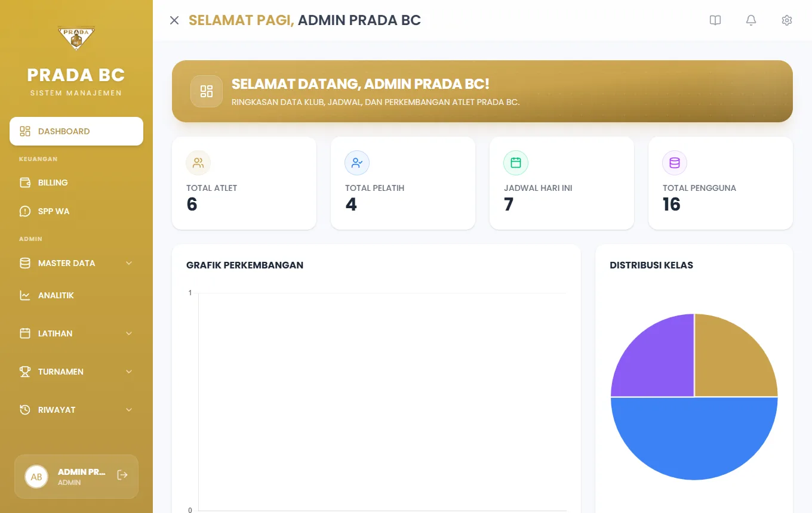Click the Dashboard grid icon in sidebar

(25, 131)
